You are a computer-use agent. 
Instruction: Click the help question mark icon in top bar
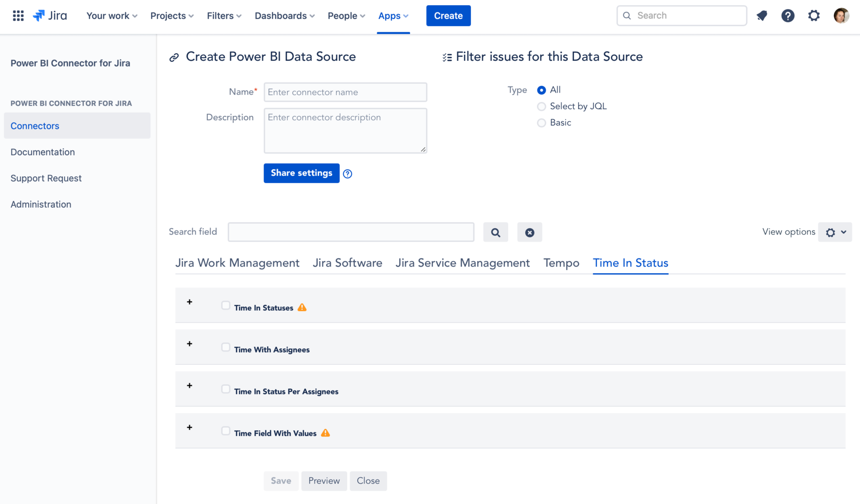(788, 16)
